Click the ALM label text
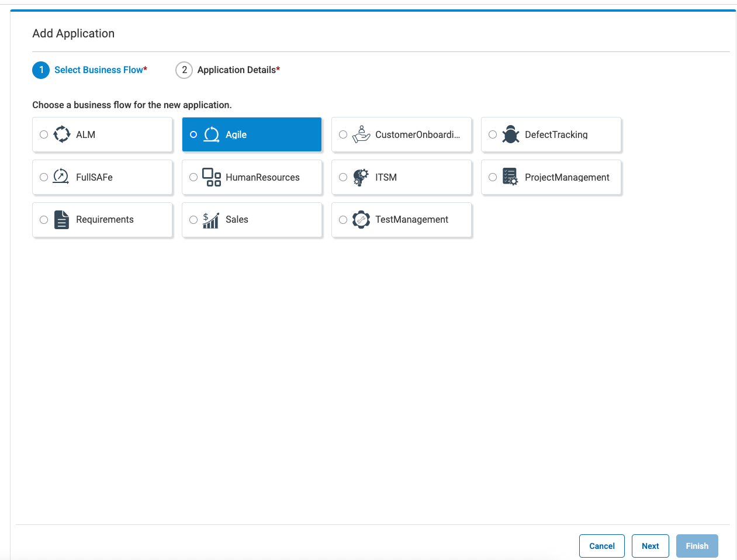The height and width of the screenshot is (560, 737). (85, 134)
